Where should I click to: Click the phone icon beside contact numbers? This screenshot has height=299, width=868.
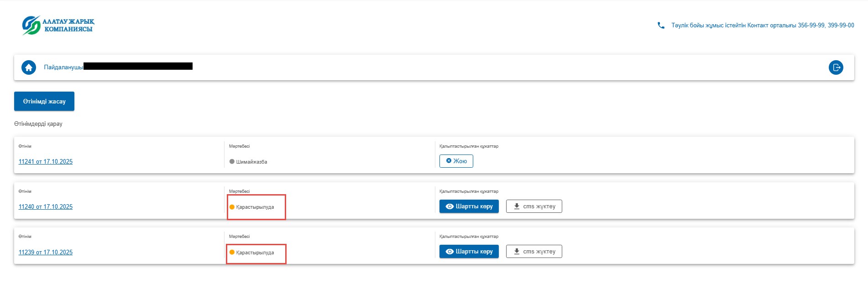pyautogui.click(x=661, y=26)
